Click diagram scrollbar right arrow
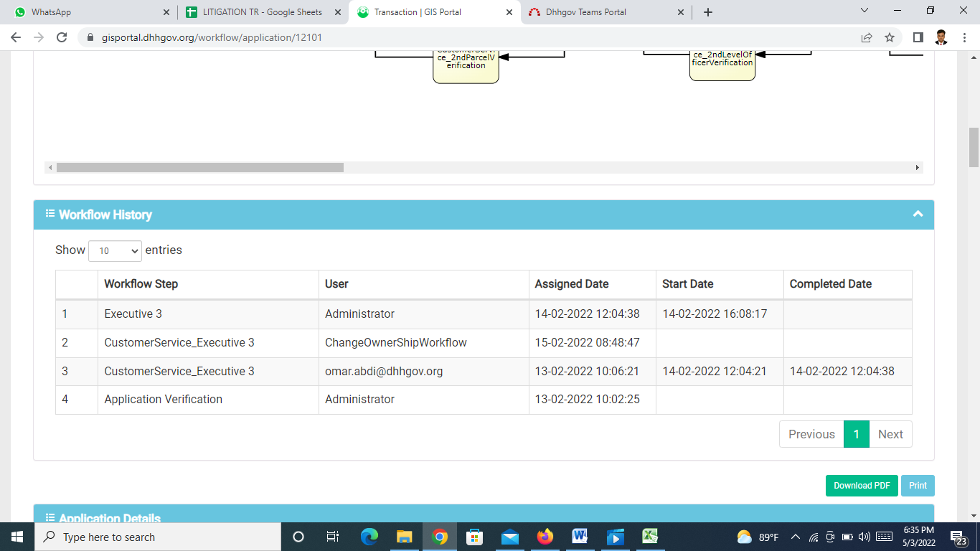The height and width of the screenshot is (551, 980). (917, 168)
